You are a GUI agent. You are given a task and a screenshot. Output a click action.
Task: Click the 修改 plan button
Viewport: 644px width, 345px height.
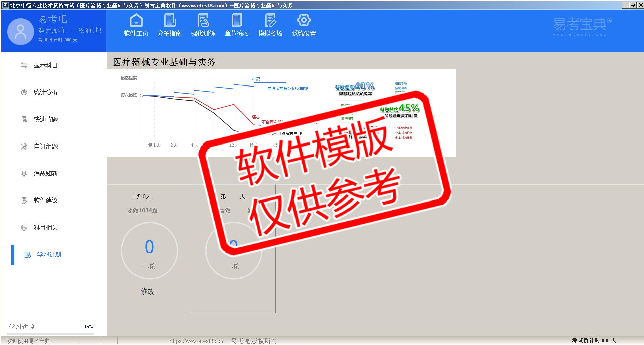pyautogui.click(x=147, y=292)
